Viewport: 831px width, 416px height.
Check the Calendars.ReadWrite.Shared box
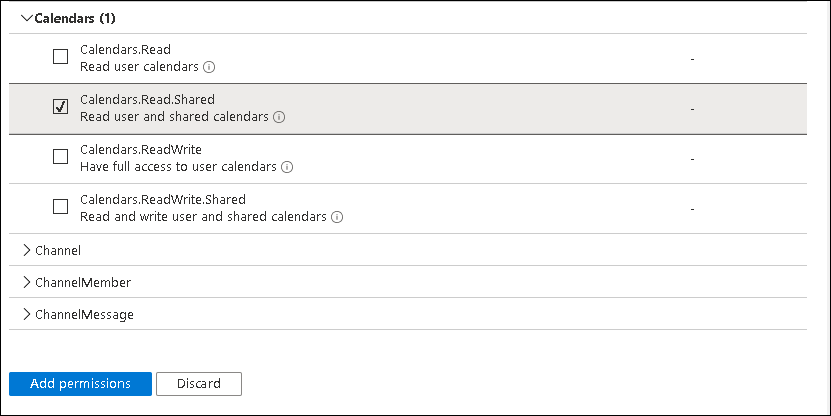60,207
